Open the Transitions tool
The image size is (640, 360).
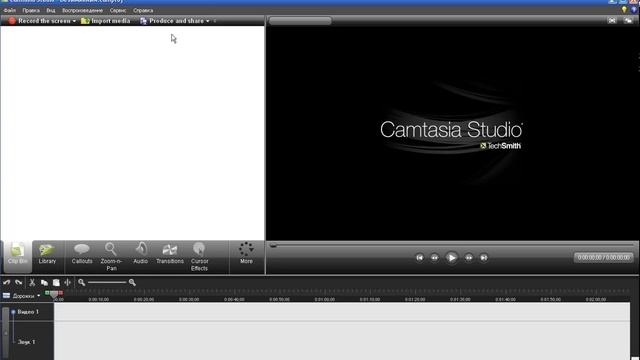point(170,254)
